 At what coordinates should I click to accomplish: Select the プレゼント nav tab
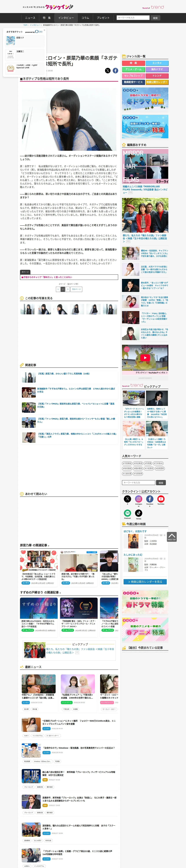coord(103,18)
